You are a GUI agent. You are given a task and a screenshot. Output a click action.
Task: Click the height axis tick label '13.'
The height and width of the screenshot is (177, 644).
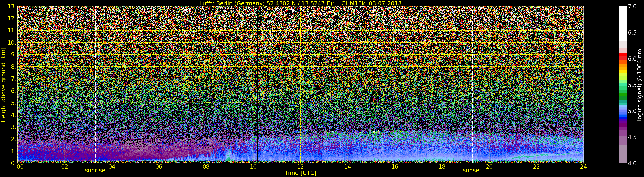[x=12, y=6]
